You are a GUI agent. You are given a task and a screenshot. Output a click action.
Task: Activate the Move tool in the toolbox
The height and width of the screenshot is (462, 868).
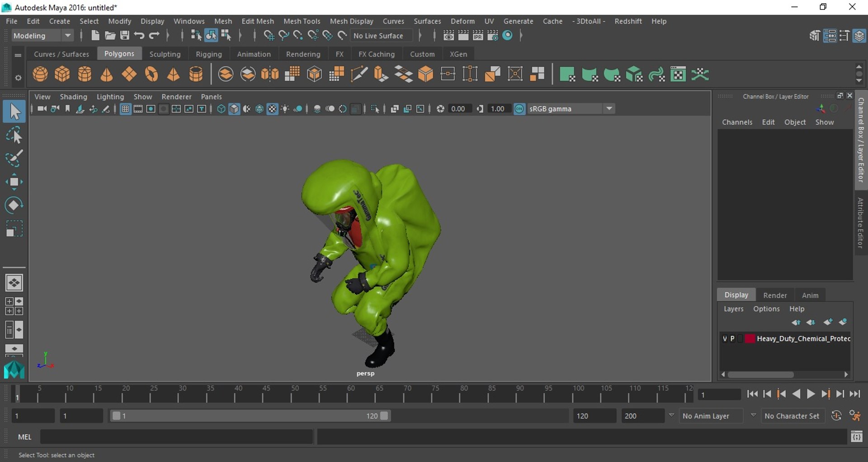click(x=14, y=182)
